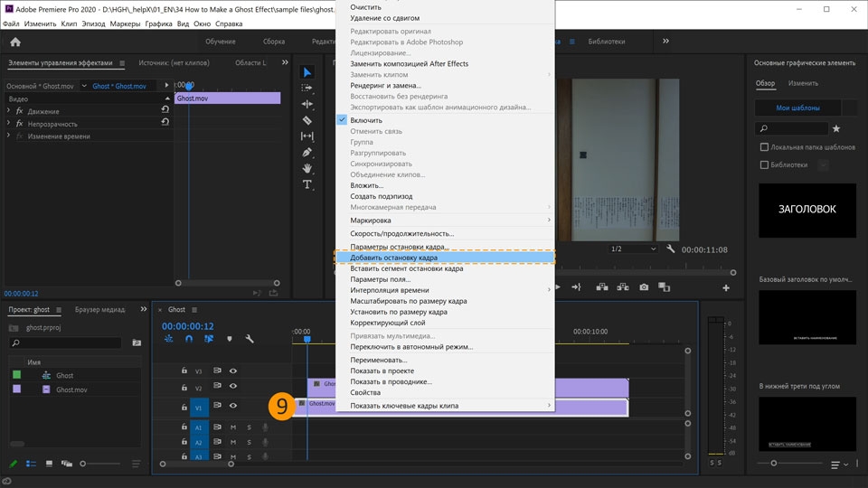Select the Pen tool
868x488 pixels.
tap(307, 152)
